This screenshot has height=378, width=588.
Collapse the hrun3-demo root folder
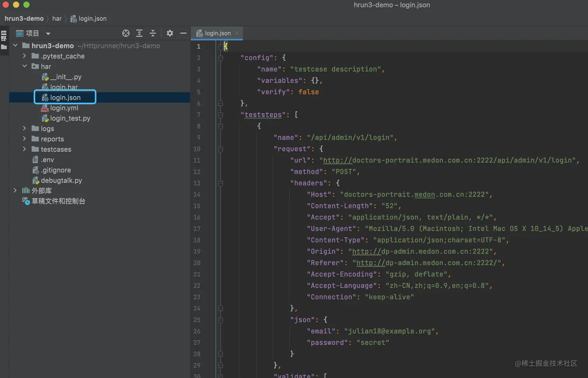pos(15,45)
